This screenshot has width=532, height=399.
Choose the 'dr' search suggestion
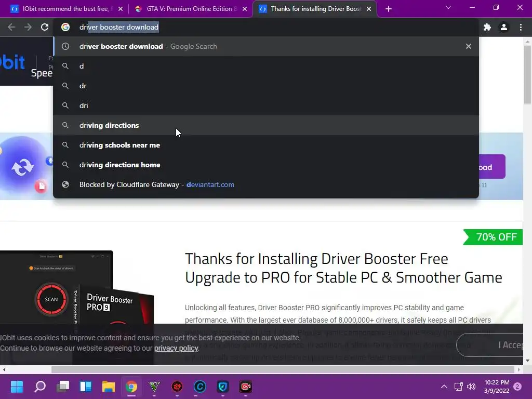click(266, 86)
